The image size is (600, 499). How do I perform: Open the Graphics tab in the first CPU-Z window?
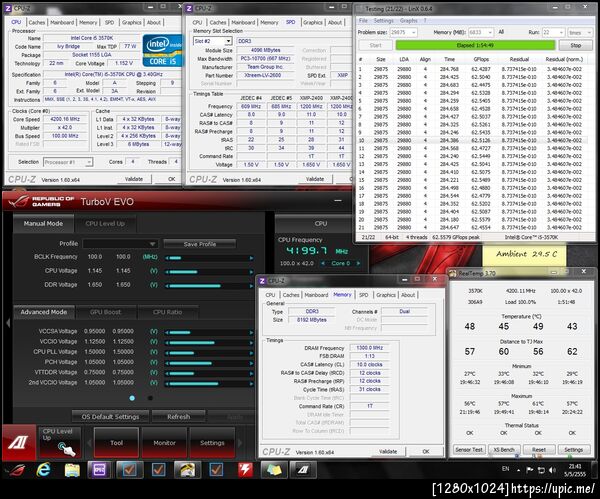[131, 23]
